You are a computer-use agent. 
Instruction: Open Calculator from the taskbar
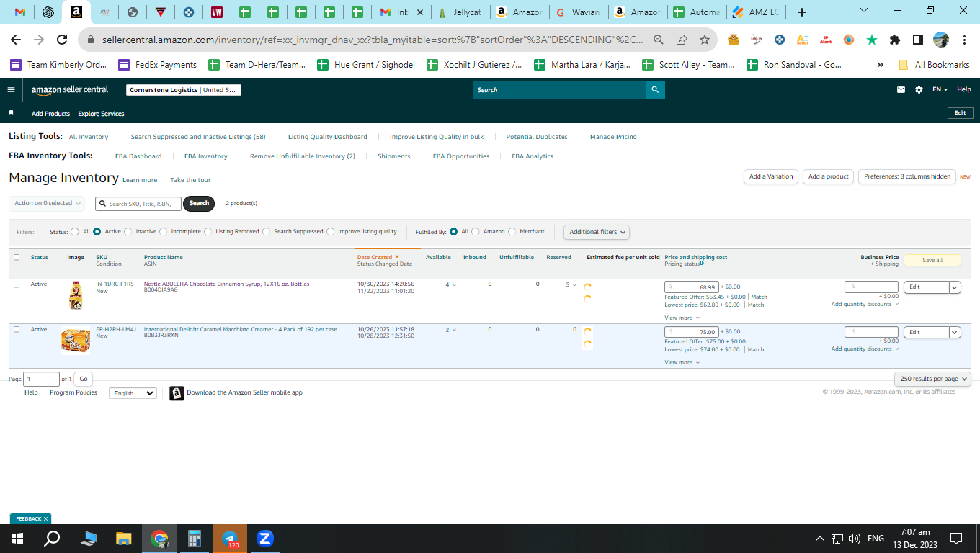194,538
